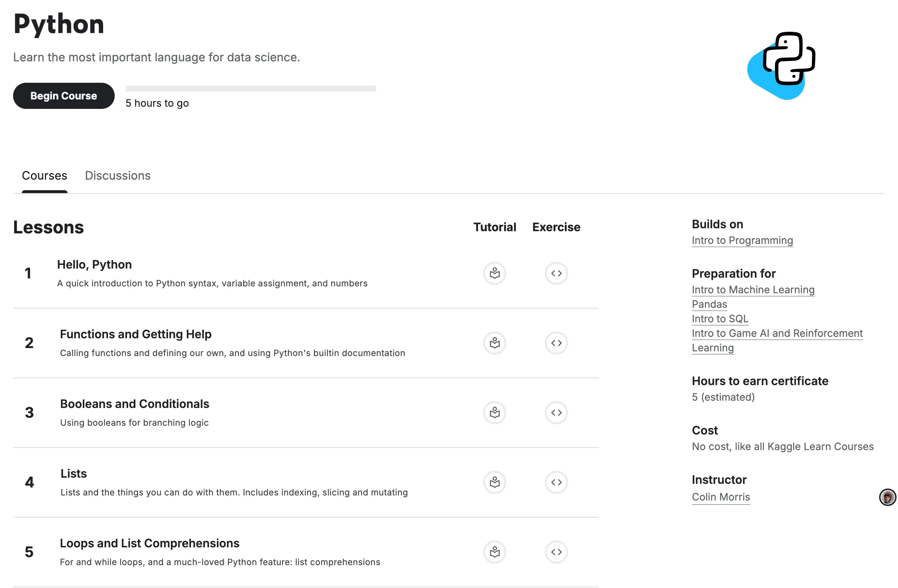Open the tutorial for Functions and Getting Help
The width and height of the screenshot is (898, 588).
click(495, 343)
